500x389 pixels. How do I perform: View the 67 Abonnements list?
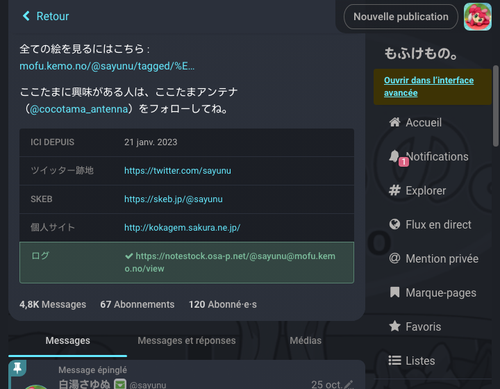click(x=137, y=304)
